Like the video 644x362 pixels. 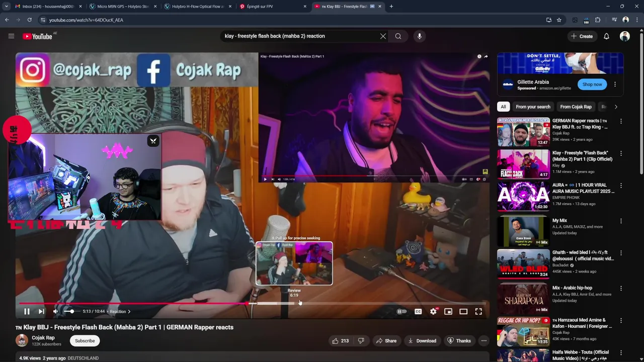tap(340, 341)
